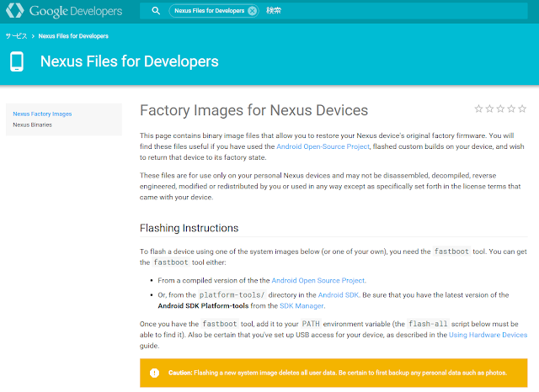The width and height of the screenshot is (539, 392).
Task: Click the Nexus Files for Developers page title
Action: point(129,61)
